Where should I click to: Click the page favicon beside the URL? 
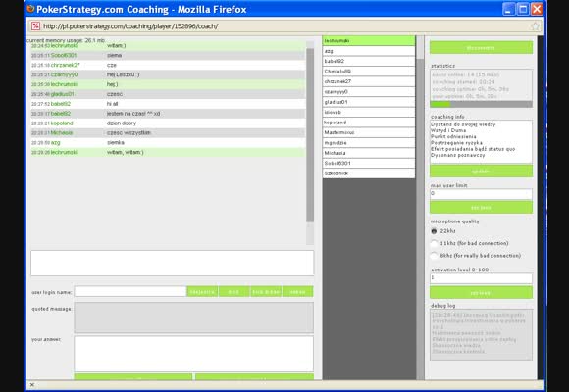[x=35, y=26]
